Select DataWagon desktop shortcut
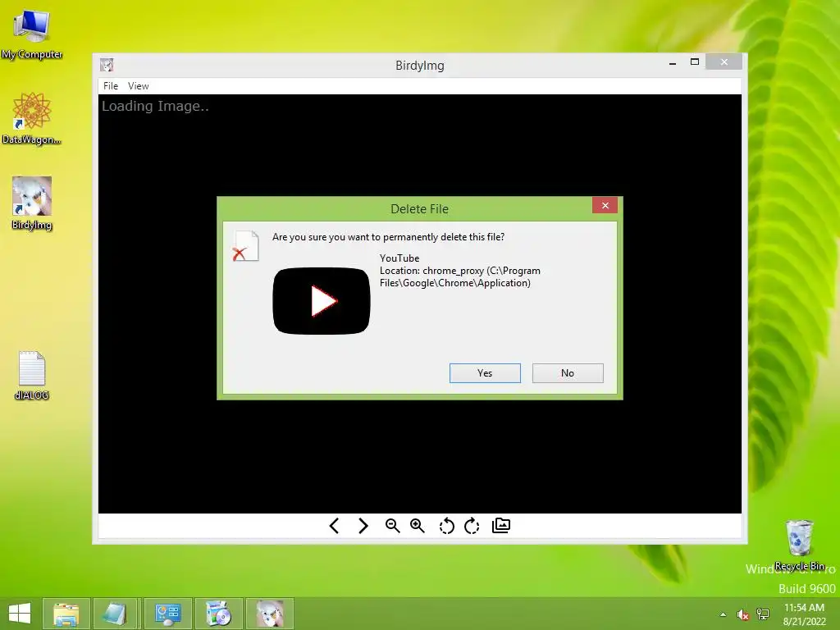 click(x=32, y=118)
